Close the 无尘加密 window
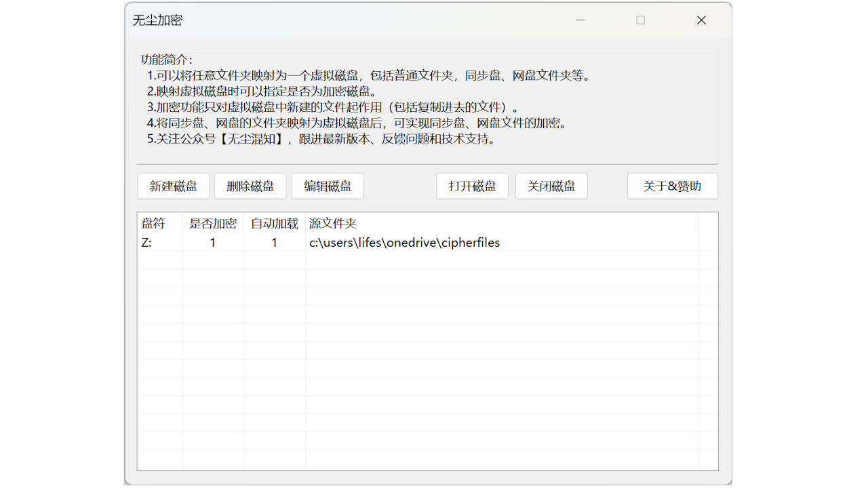The image size is (868, 488). pos(701,20)
